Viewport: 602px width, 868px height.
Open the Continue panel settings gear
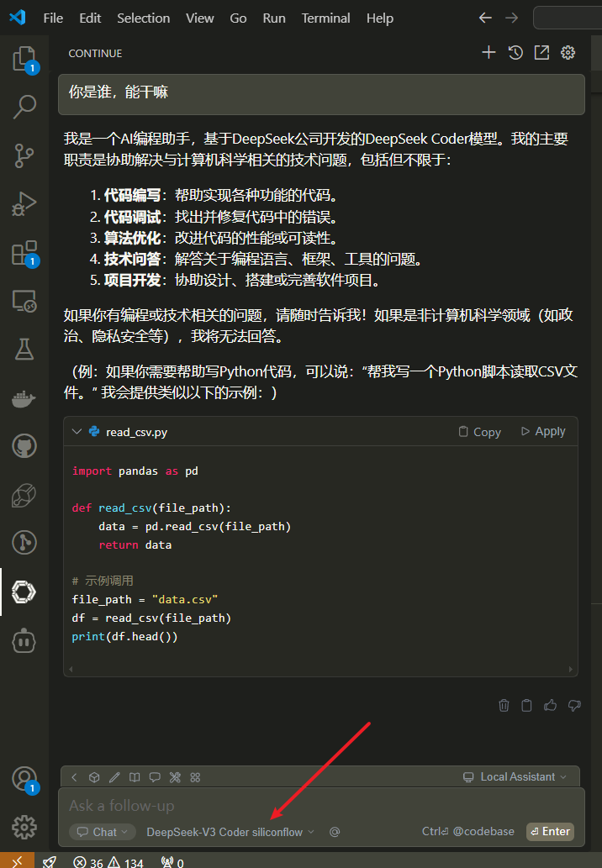click(x=568, y=52)
